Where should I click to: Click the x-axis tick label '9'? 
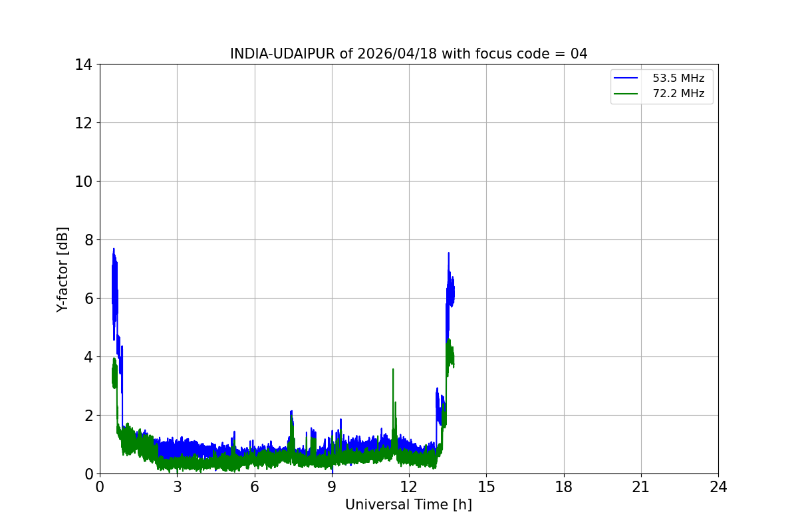point(332,487)
